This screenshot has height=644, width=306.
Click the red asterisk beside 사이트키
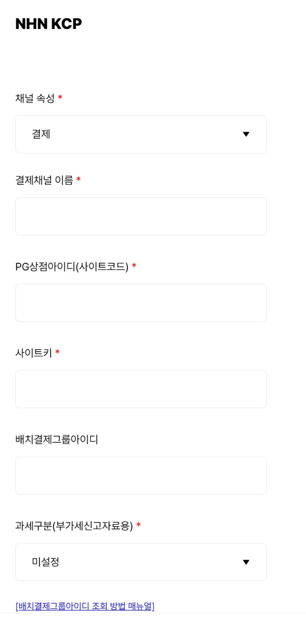click(57, 352)
